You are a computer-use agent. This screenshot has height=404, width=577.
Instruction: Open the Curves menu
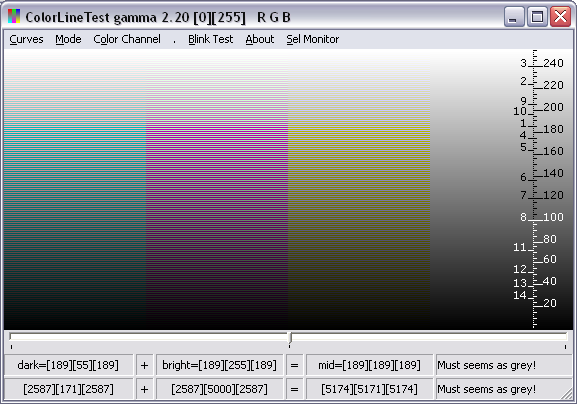pyautogui.click(x=26, y=39)
